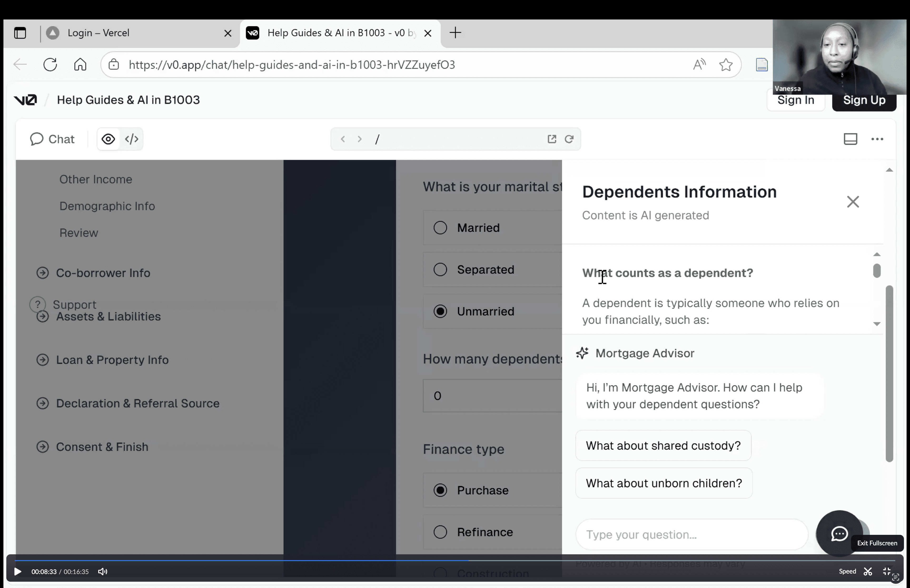Image resolution: width=910 pixels, height=588 pixels.
Task: Reload the browser page
Action: point(50,64)
